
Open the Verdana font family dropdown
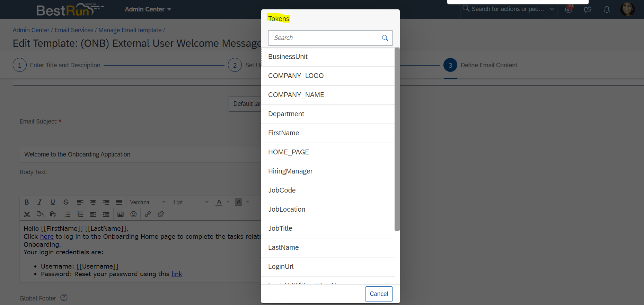[x=147, y=202]
